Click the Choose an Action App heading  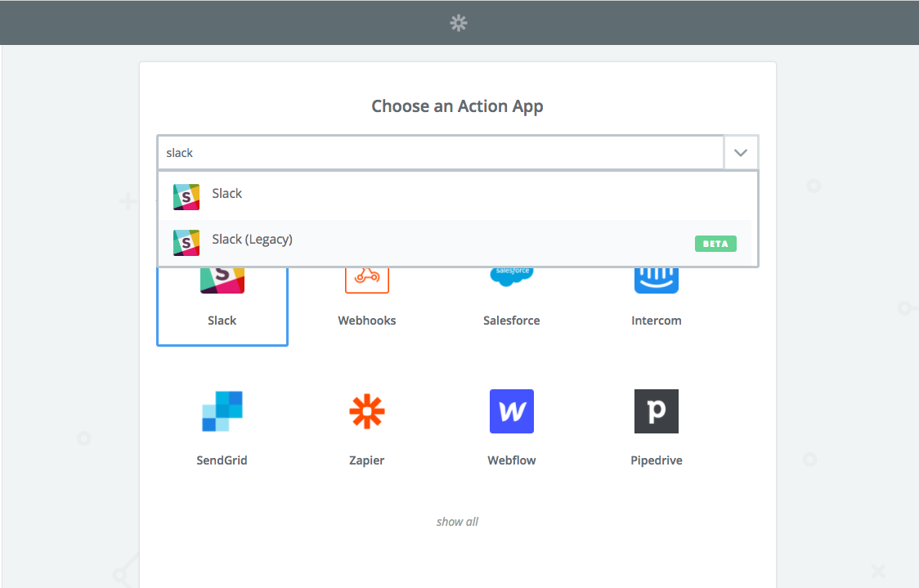coord(457,106)
